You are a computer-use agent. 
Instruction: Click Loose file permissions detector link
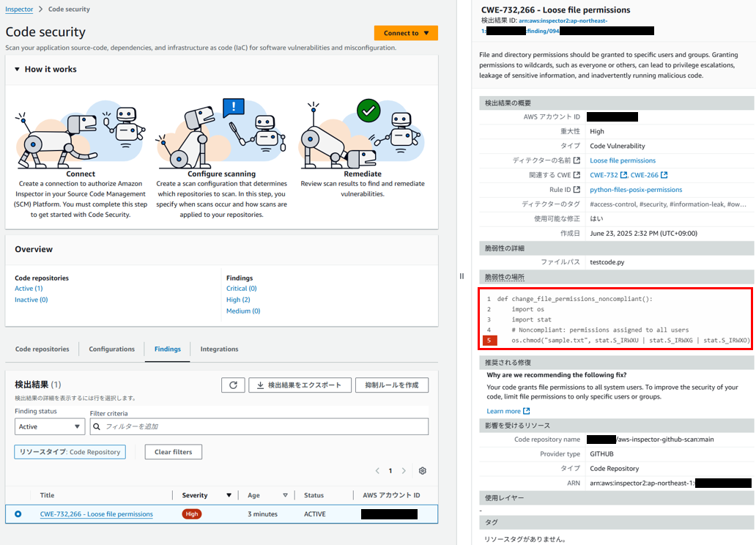[x=623, y=160]
